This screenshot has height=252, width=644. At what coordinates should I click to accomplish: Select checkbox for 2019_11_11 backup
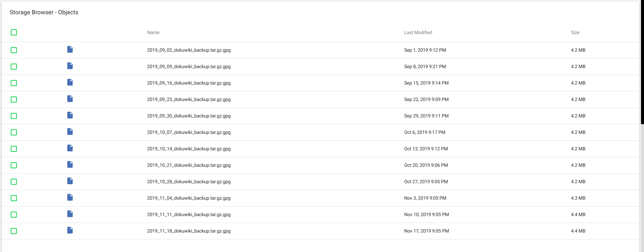pyautogui.click(x=14, y=215)
